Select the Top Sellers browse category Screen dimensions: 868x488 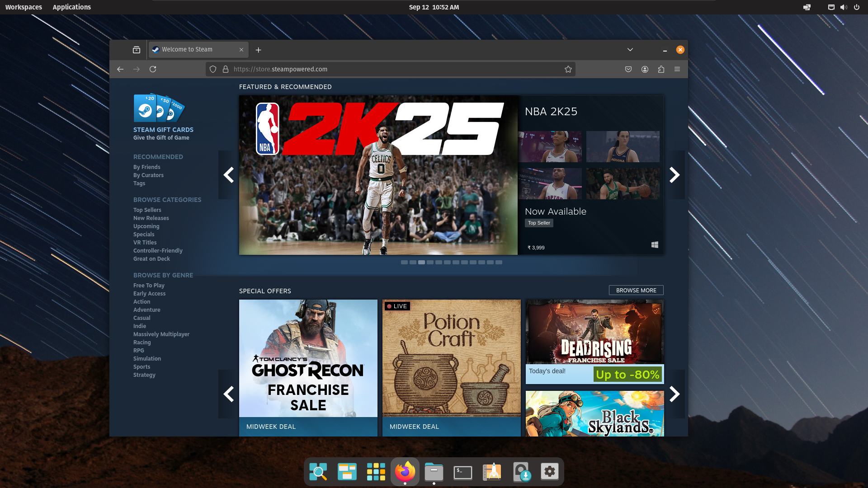146,210
